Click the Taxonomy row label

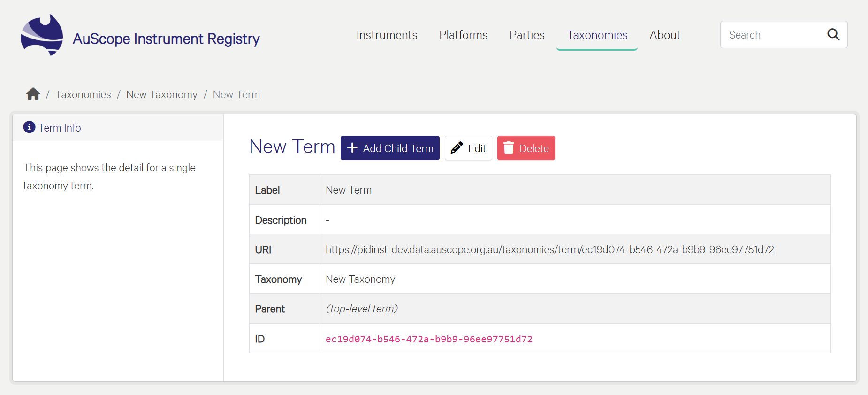pos(278,279)
